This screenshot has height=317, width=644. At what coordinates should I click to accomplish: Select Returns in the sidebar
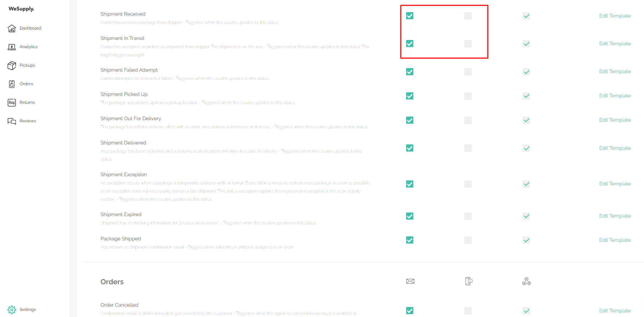pyautogui.click(x=27, y=102)
